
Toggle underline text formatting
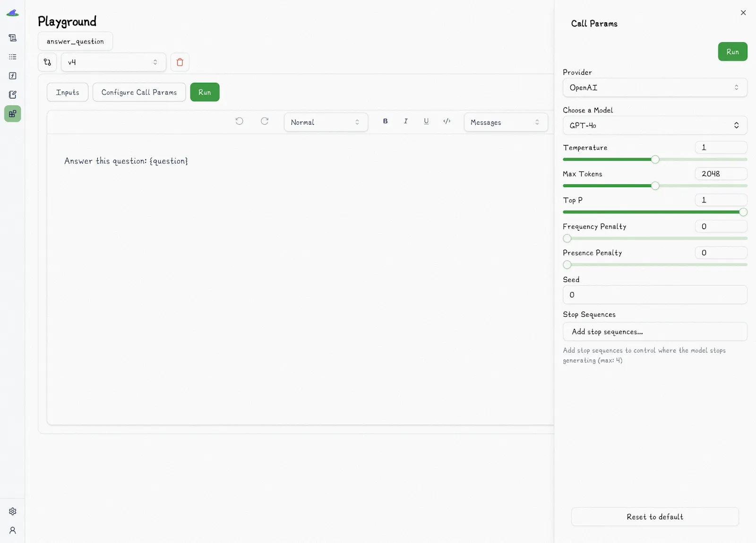(426, 121)
